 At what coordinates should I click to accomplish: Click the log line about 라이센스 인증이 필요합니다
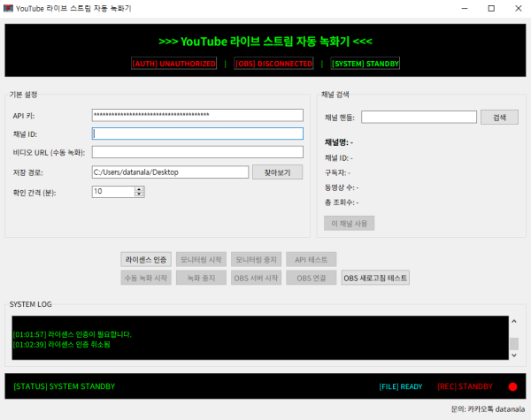click(73, 334)
